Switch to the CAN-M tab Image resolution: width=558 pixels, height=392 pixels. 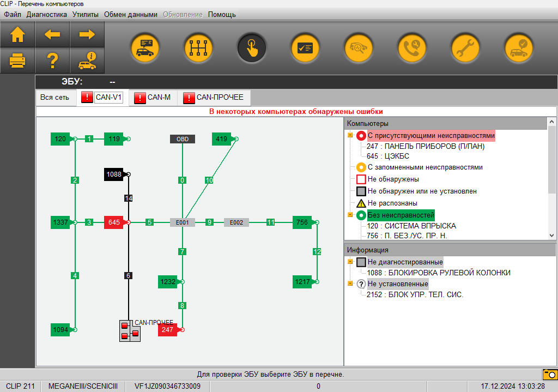pyautogui.click(x=153, y=98)
